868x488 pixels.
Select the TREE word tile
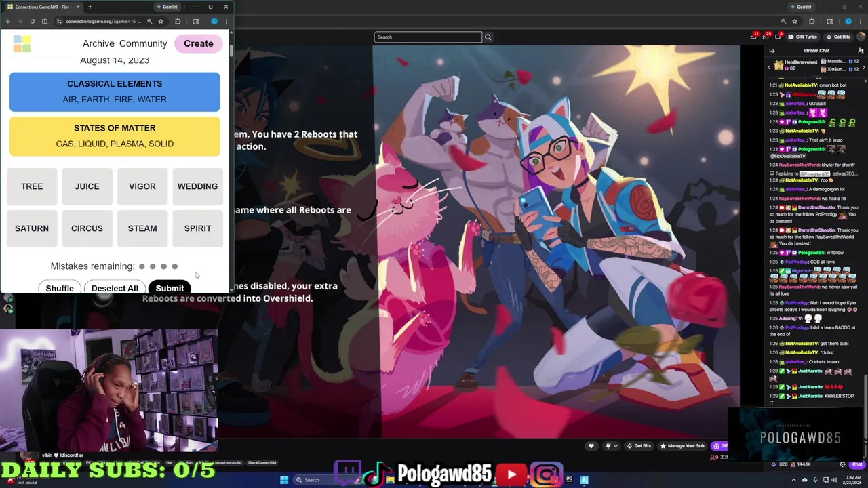coord(32,186)
